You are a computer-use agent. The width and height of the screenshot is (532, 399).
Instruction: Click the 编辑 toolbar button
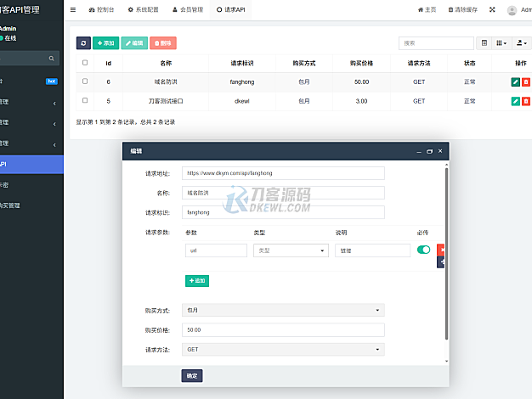(134, 43)
